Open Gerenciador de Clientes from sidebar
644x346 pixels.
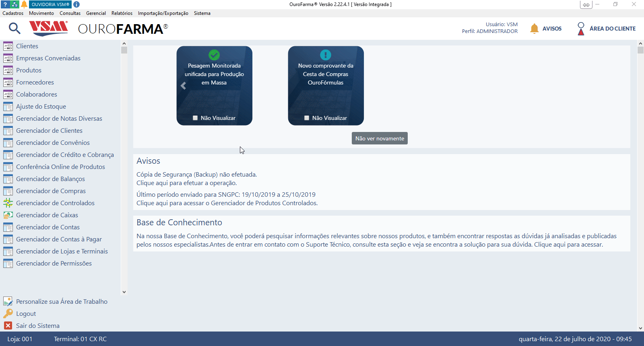(x=49, y=131)
